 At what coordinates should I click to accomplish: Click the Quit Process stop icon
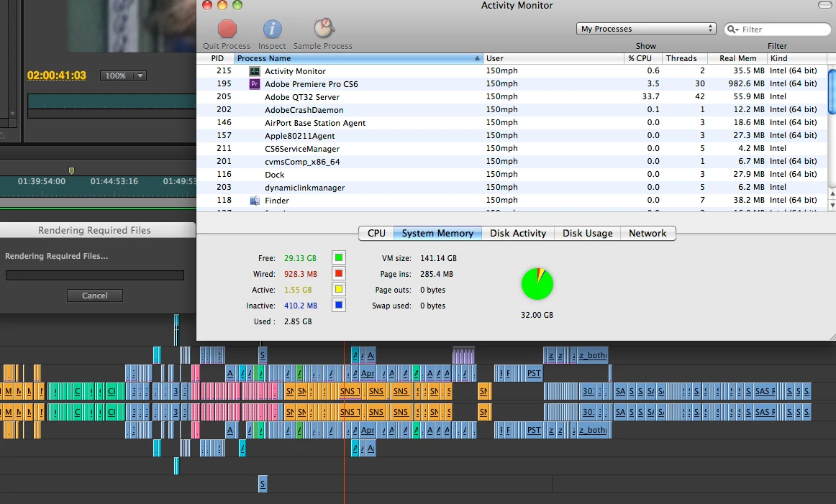click(x=227, y=29)
